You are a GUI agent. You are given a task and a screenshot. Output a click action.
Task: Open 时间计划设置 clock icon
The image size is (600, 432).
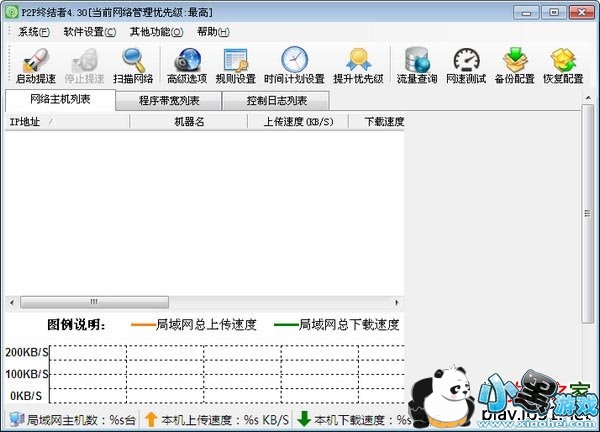click(x=294, y=60)
